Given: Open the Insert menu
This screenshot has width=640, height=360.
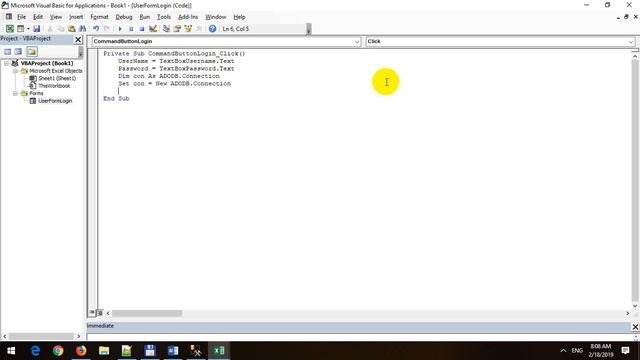Looking at the screenshot, I should tap(76, 17).
